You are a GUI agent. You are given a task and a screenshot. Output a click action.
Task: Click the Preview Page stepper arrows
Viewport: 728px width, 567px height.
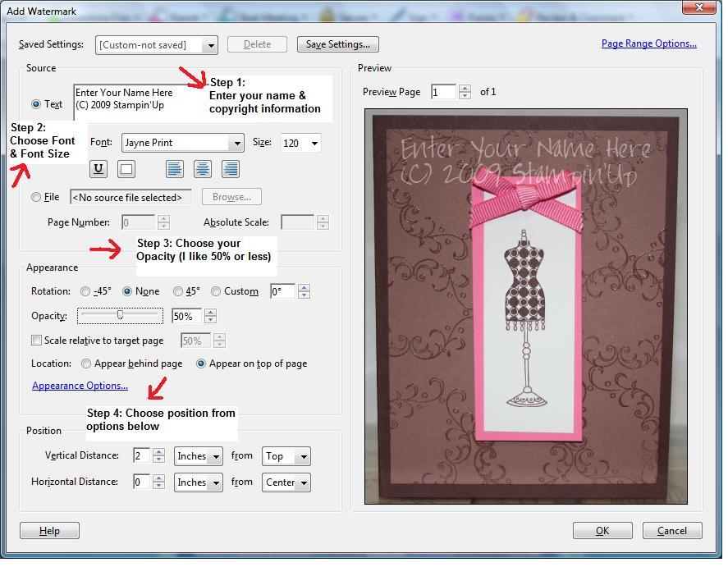click(465, 92)
